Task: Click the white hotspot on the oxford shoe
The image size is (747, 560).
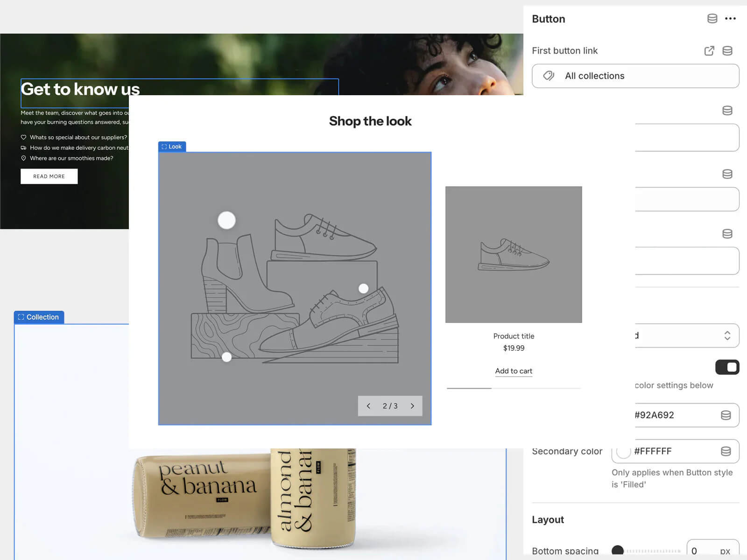Action: tap(363, 288)
